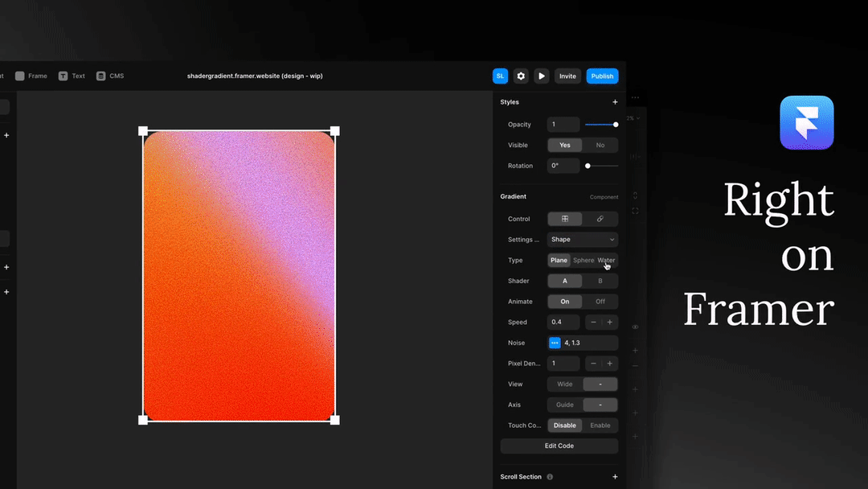
Task: Click the Speed value field
Action: [563, 323]
